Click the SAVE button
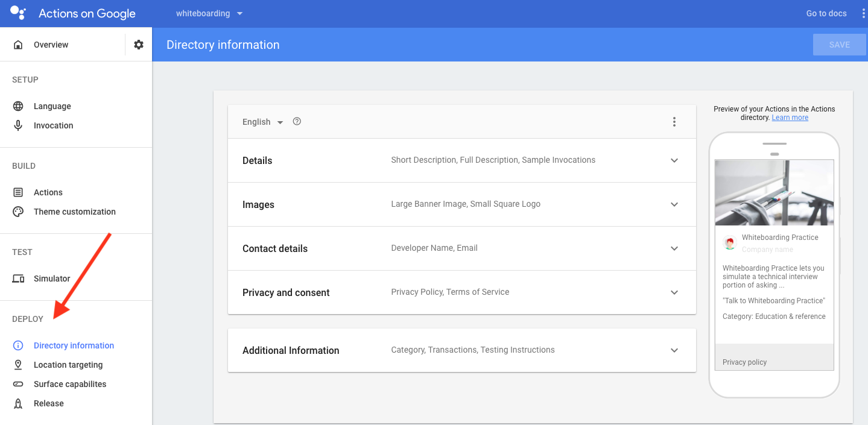The image size is (868, 425). [x=840, y=45]
